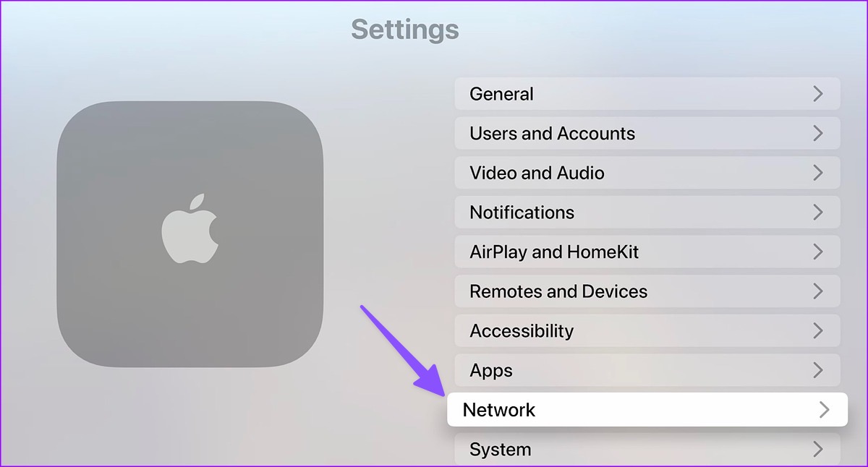Select Remotes and Devices
This screenshot has height=467, width=868.
point(647,291)
